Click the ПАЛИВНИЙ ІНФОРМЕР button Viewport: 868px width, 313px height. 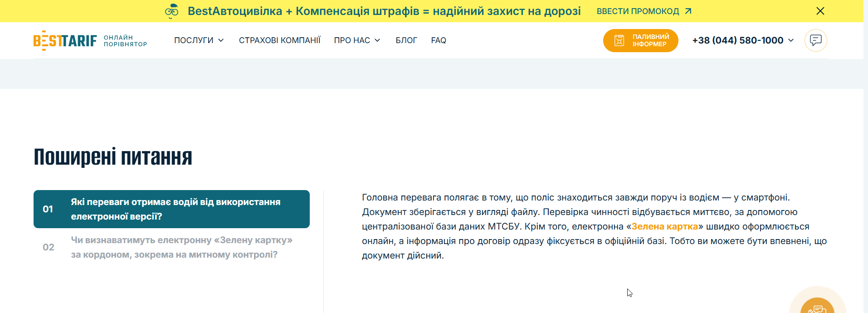[x=640, y=40]
